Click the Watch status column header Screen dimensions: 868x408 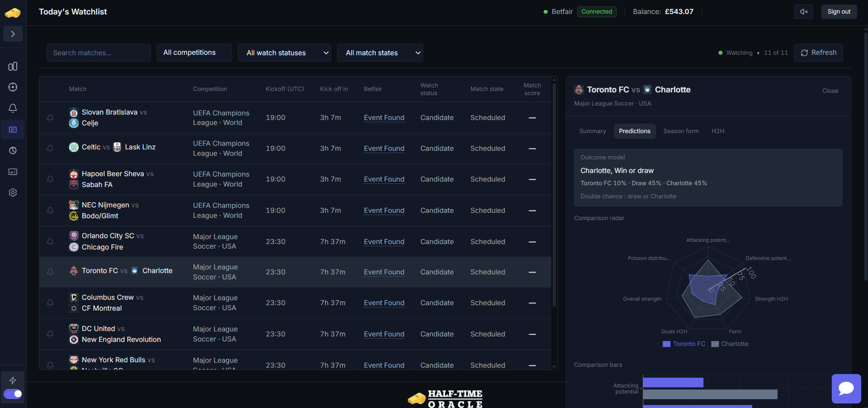(429, 89)
